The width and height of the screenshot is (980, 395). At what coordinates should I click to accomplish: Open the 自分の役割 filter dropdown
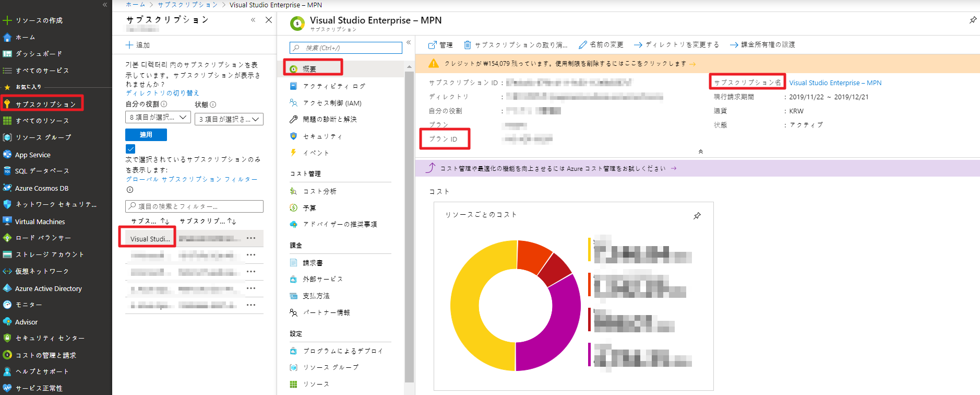click(158, 118)
